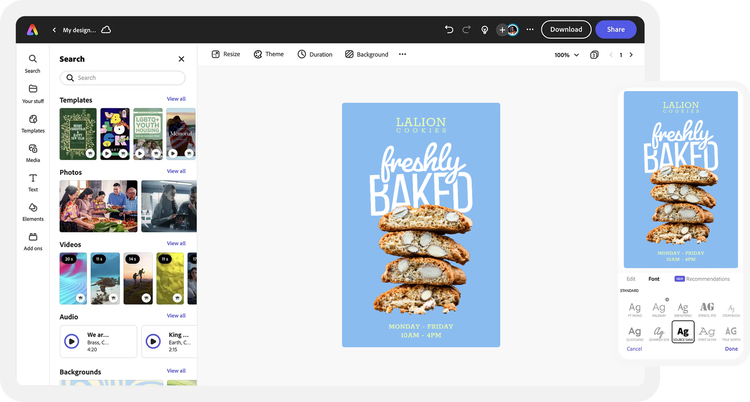Play the 'King ...' audio track
The image size is (750, 402).
(x=153, y=341)
